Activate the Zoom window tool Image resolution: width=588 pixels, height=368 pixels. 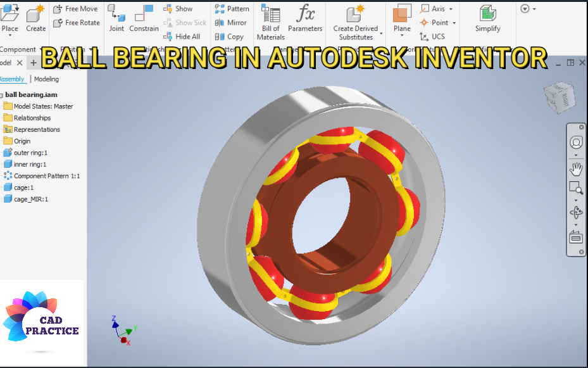pos(576,187)
